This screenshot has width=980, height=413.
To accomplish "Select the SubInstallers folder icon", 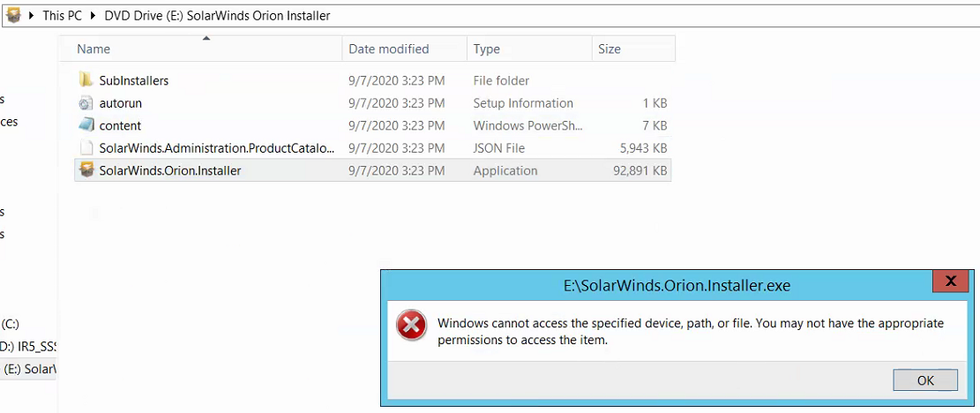I will pyautogui.click(x=86, y=80).
